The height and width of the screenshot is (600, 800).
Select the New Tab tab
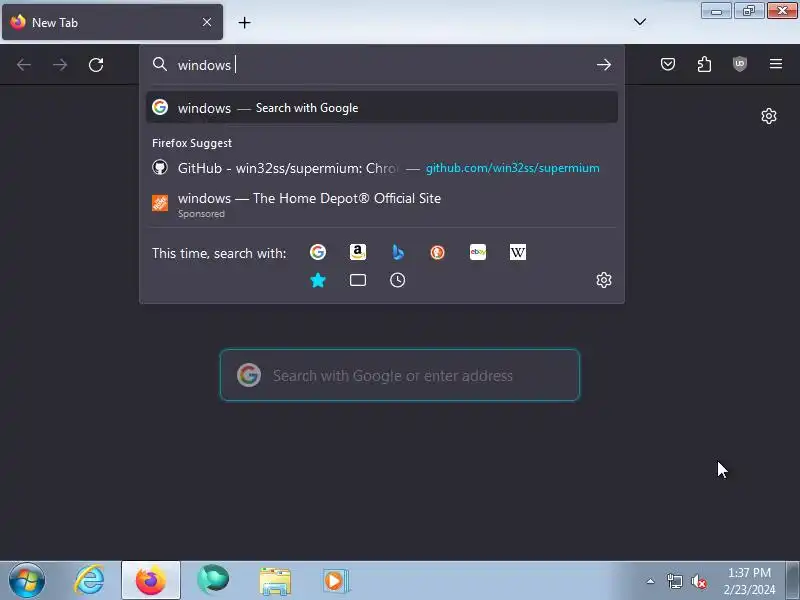pyautogui.click(x=112, y=22)
